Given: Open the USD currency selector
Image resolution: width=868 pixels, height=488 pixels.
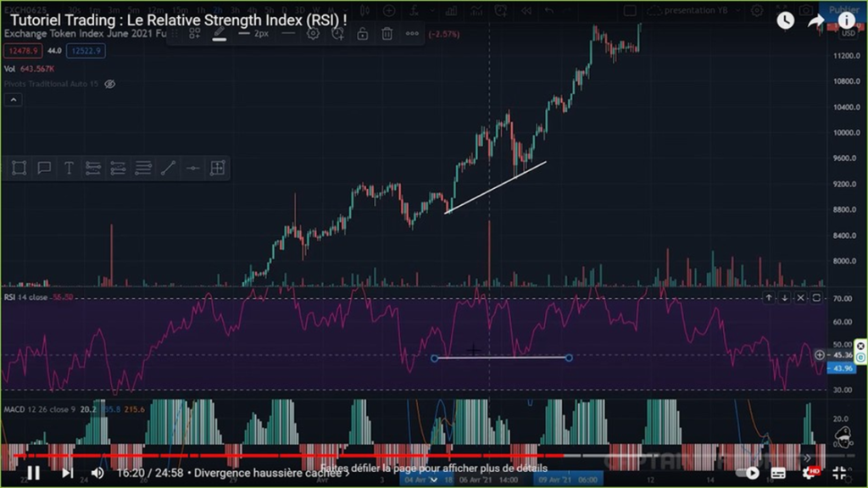Looking at the screenshot, I should point(848,34).
